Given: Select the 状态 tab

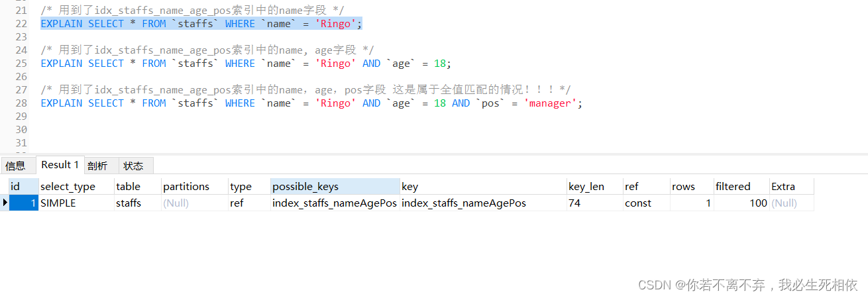Looking at the screenshot, I should tap(133, 166).
